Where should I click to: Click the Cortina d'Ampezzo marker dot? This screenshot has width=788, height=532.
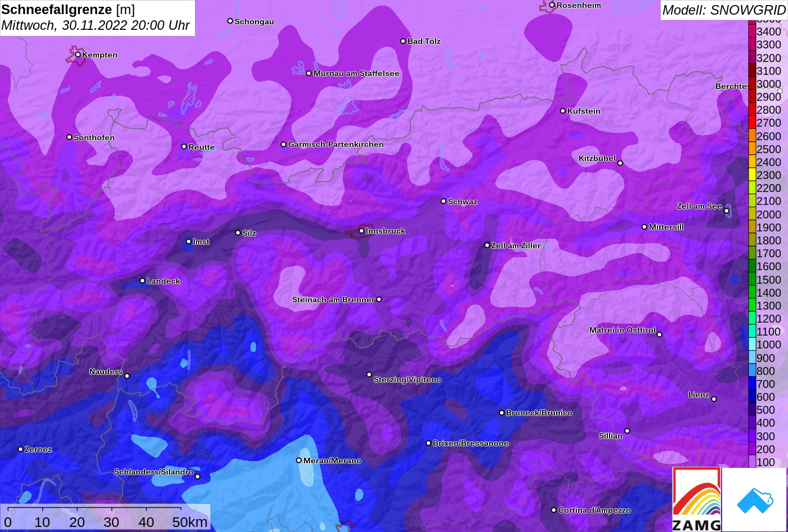coord(554,510)
